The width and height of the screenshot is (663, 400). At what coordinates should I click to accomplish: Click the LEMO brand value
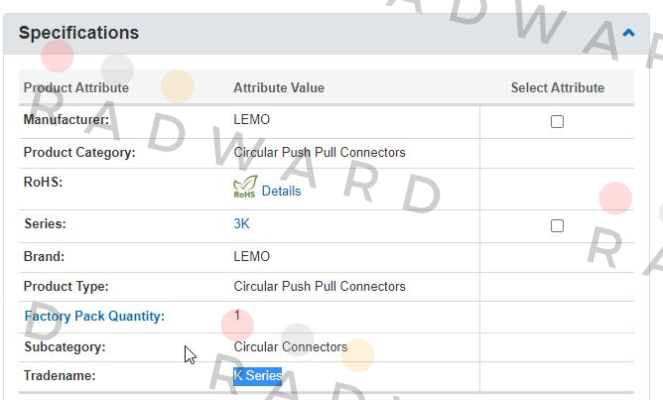[x=251, y=257]
